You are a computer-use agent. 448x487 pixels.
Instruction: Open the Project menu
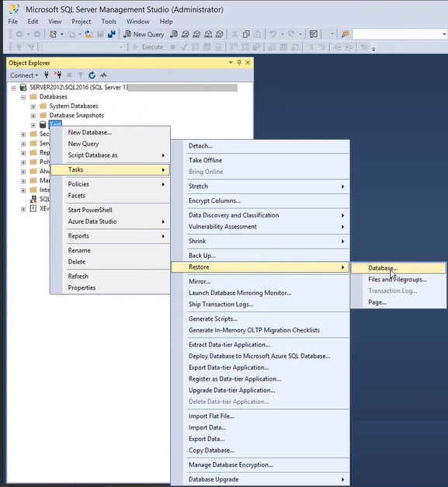(x=82, y=22)
